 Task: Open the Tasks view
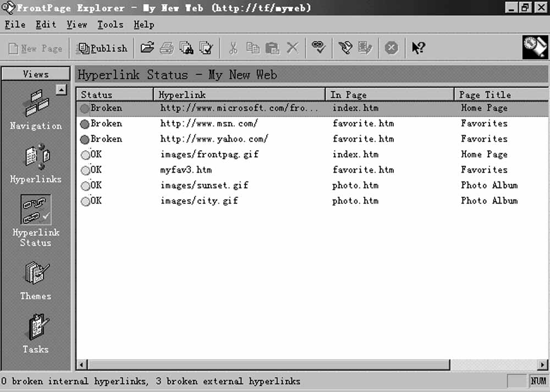tap(36, 333)
